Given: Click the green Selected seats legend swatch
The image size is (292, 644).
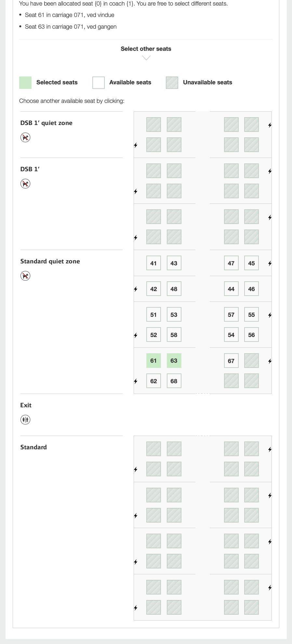Looking at the screenshot, I should click(25, 82).
